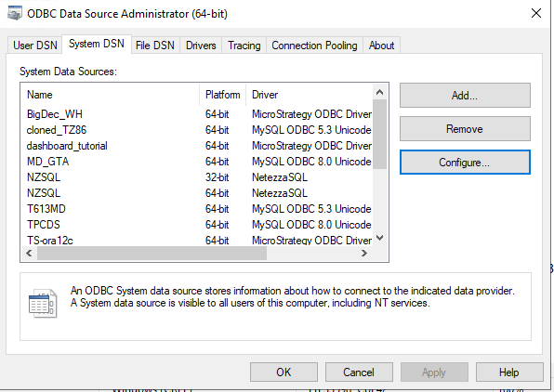
Task: Click the vertical scrollbar thumb in list
Action: (380, 134)
